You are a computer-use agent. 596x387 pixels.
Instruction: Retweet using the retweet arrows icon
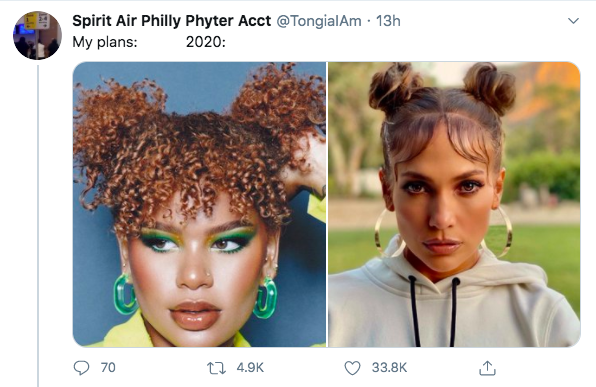216,368
